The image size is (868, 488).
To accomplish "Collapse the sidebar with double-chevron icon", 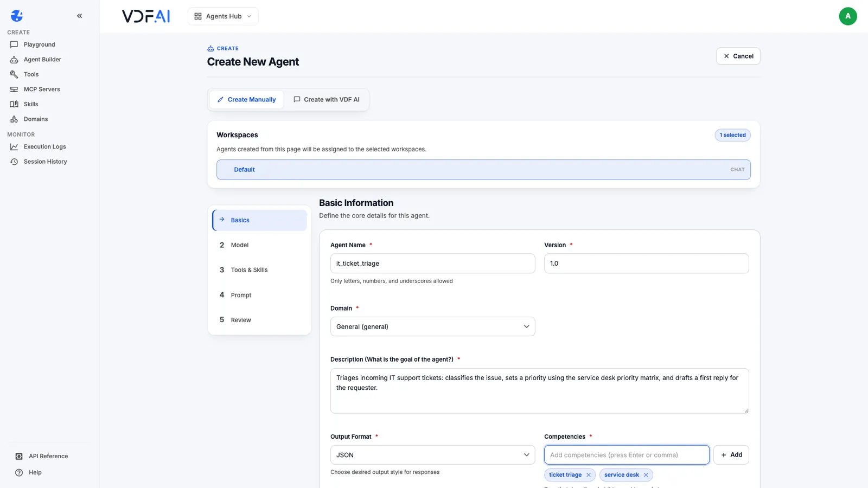I will (x=79, y=16).
